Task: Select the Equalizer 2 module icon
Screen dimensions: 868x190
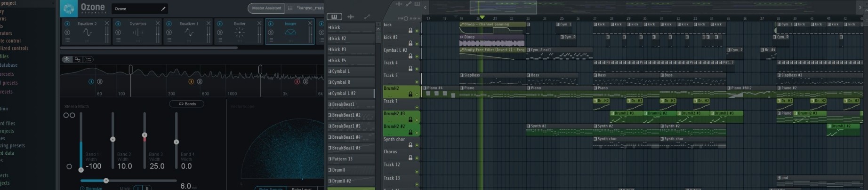Action: click(87, 32)
